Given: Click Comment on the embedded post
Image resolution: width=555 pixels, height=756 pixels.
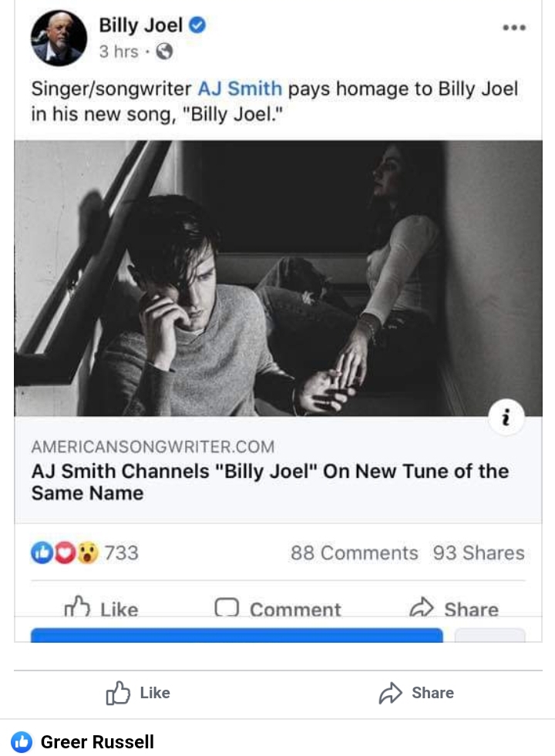Looking at the screenshot, I should tap(277, 608).
